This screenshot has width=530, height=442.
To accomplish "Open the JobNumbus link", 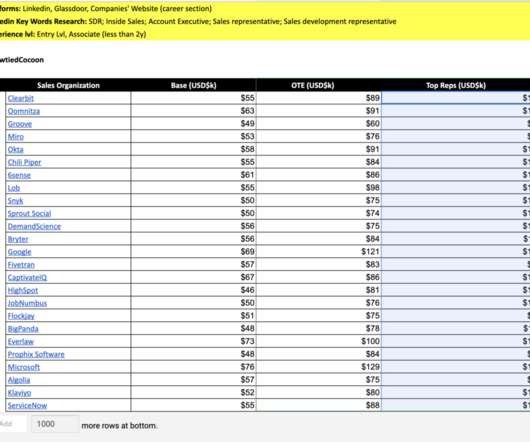I will pyautogui.click(x=27, y=303).
